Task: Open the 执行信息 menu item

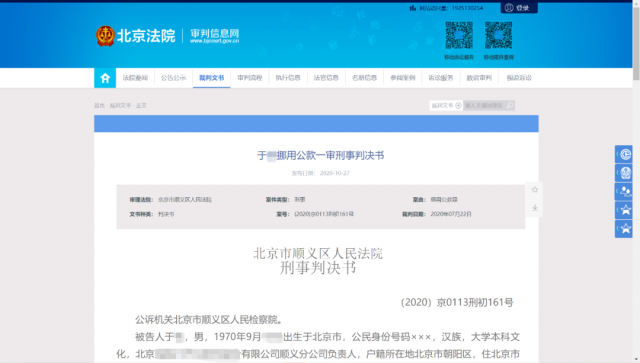Action: click(288, 78)
